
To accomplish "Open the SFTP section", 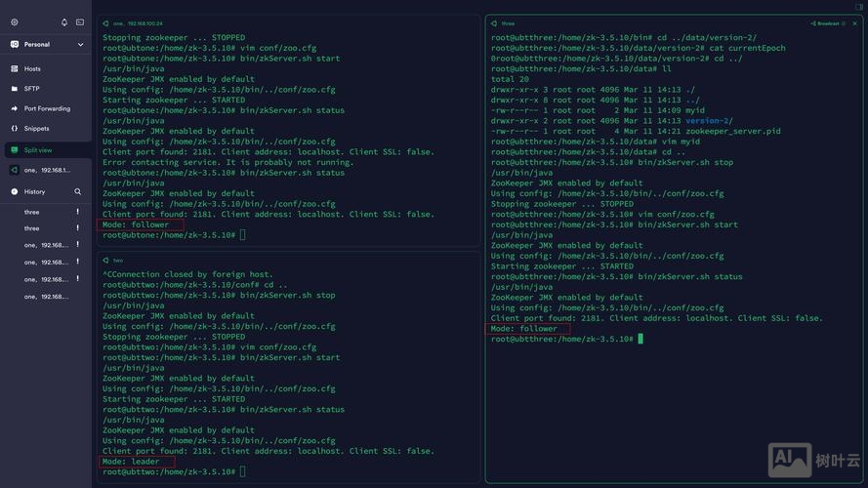I will 32,89.
